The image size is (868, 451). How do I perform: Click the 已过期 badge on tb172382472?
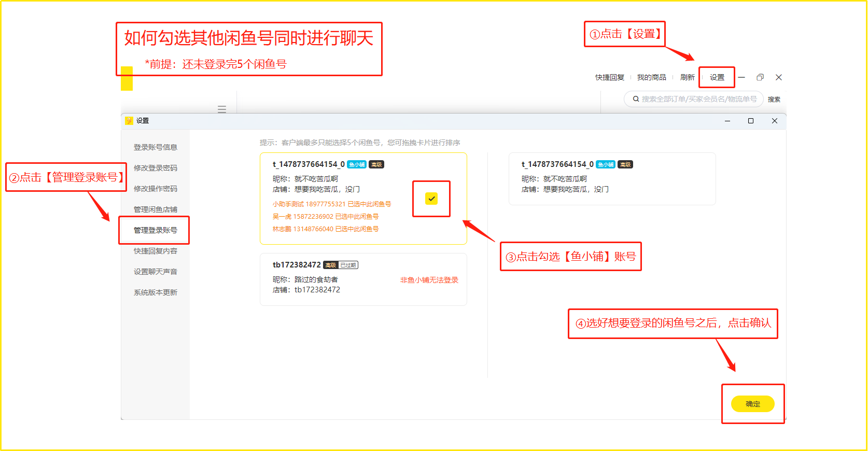click(x=348, y=265)
